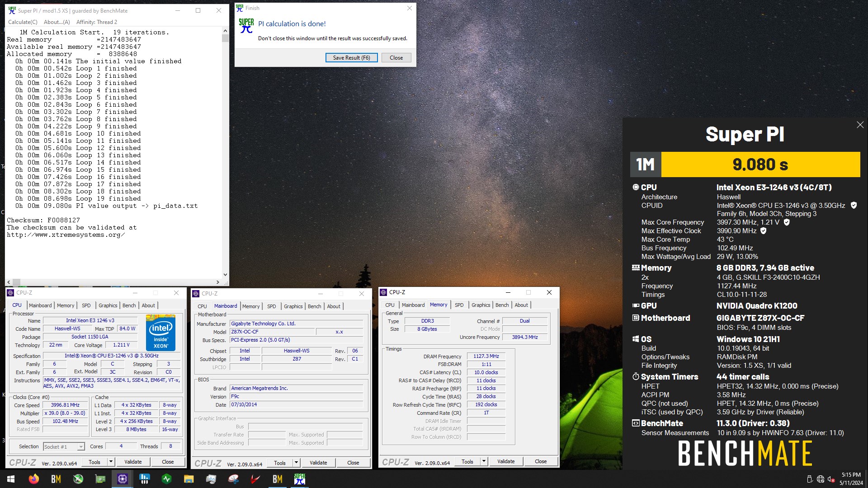Switch to Bench tab in left CPU-Z window
Screen dimensions: 868x488
[129, 305]
